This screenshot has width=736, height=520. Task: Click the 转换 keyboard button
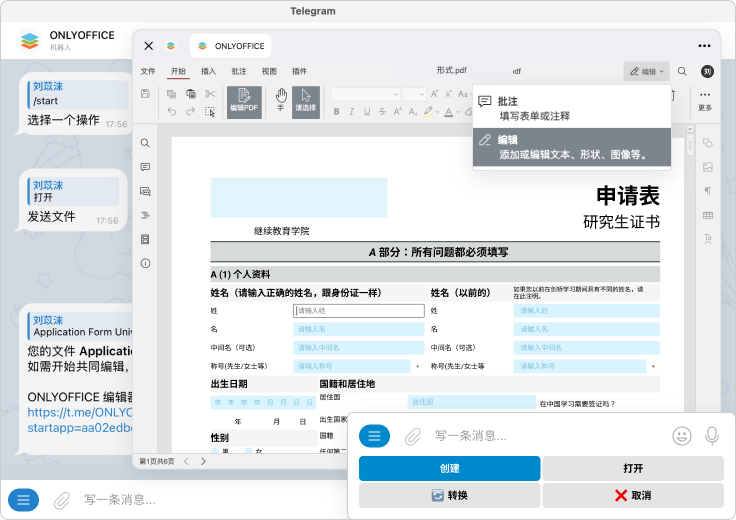449,496
